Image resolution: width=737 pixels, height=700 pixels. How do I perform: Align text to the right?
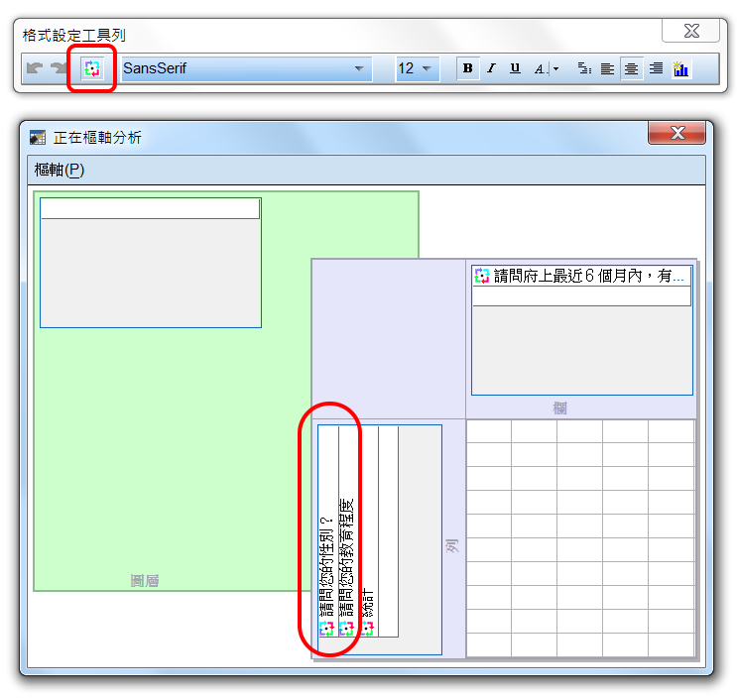pos(656,68)
